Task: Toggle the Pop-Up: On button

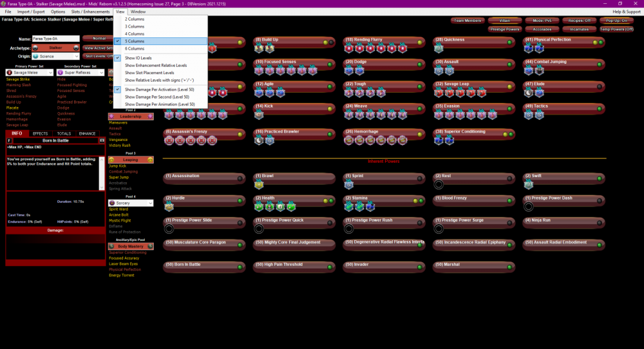Action: tap(616, 21)
